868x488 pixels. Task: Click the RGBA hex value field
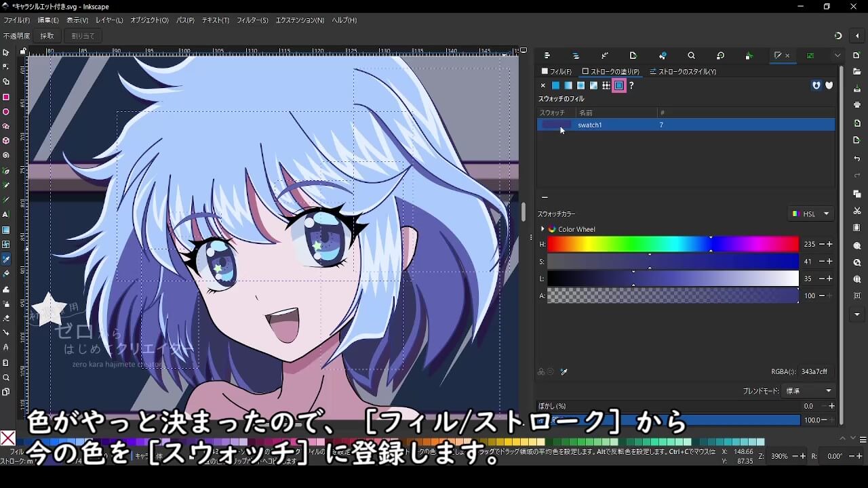816,371
